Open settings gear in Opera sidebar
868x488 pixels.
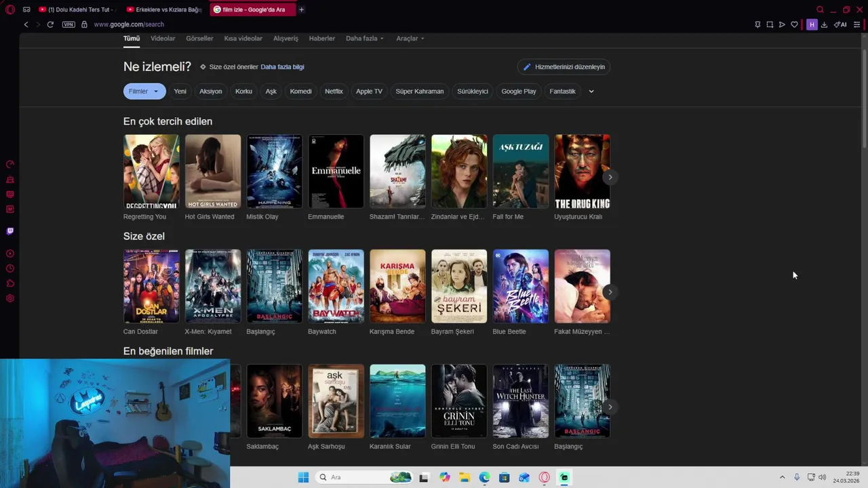tap(9, 298)
